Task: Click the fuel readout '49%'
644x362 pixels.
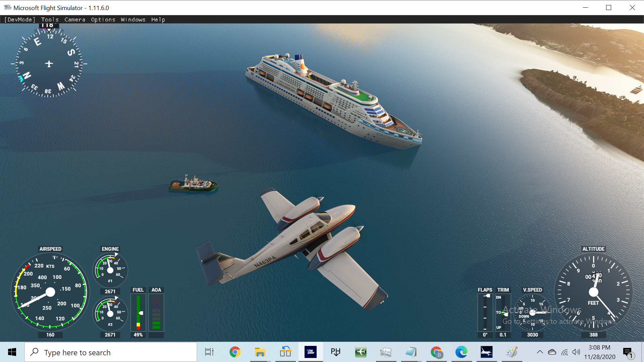Action: click(x=138, y=335)
